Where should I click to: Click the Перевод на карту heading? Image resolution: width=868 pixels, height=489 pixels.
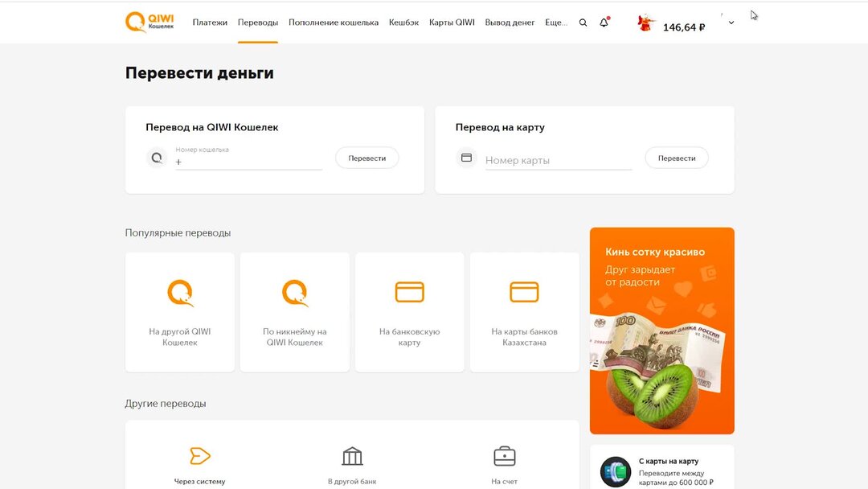(x=500, y=127)
